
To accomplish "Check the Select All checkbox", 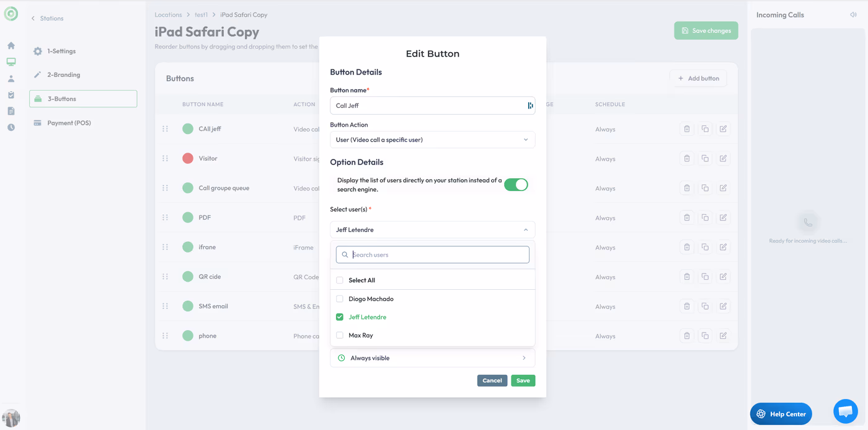I will 340,280.
